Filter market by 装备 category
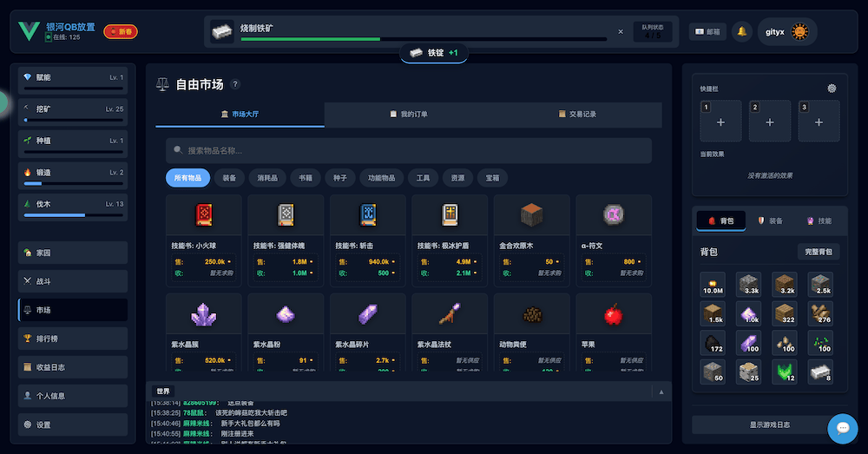This screenshot has width=868, height=454. point(229,178)
